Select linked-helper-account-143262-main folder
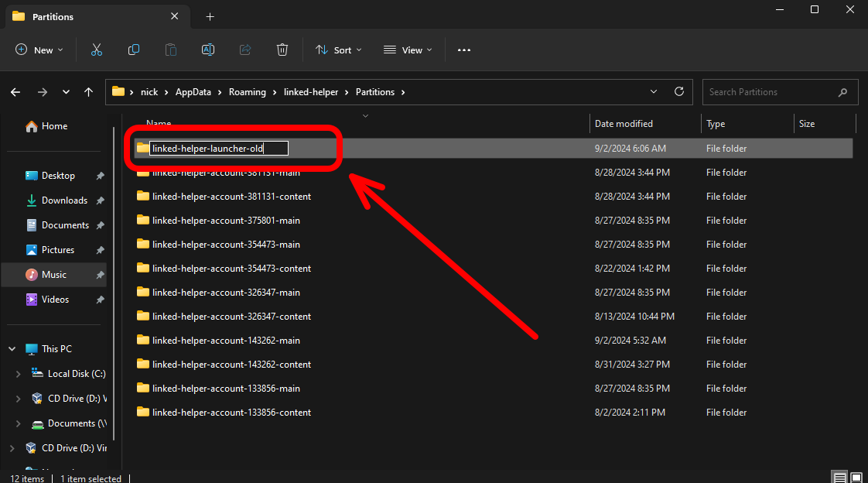Image resolution: width=868 pixels, height=483 pixels. [x=226, y=341]
